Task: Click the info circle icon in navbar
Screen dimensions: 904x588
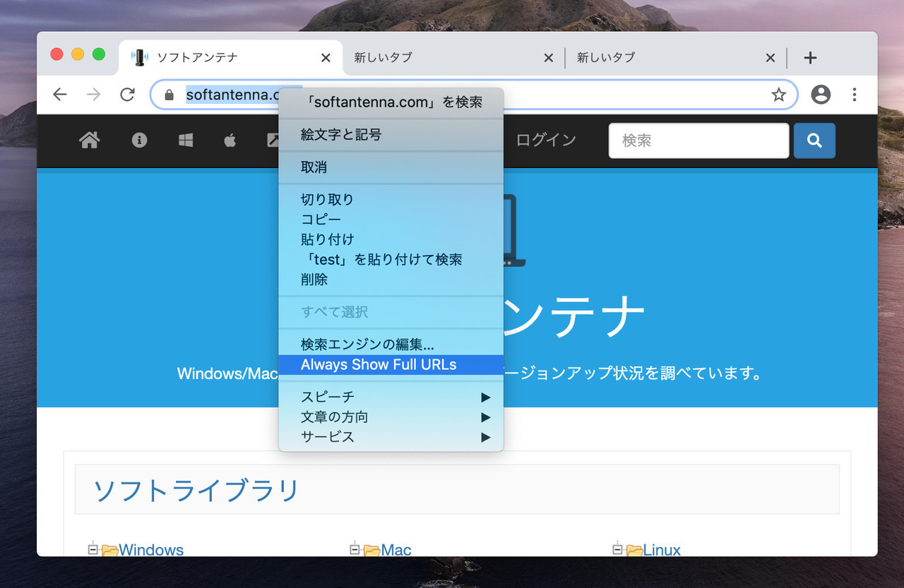Action: (x=139, y=140)
